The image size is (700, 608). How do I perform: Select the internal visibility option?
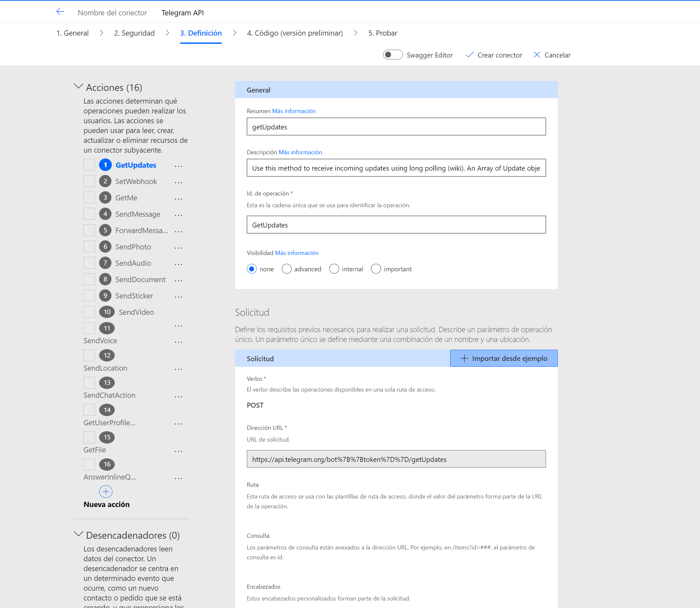click(334, 269)
